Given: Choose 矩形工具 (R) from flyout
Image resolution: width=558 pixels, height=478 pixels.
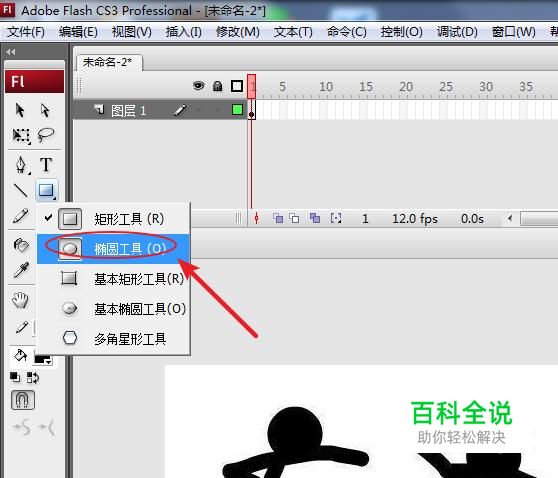Looking at the screenshot, I should [x=114, y=219].
